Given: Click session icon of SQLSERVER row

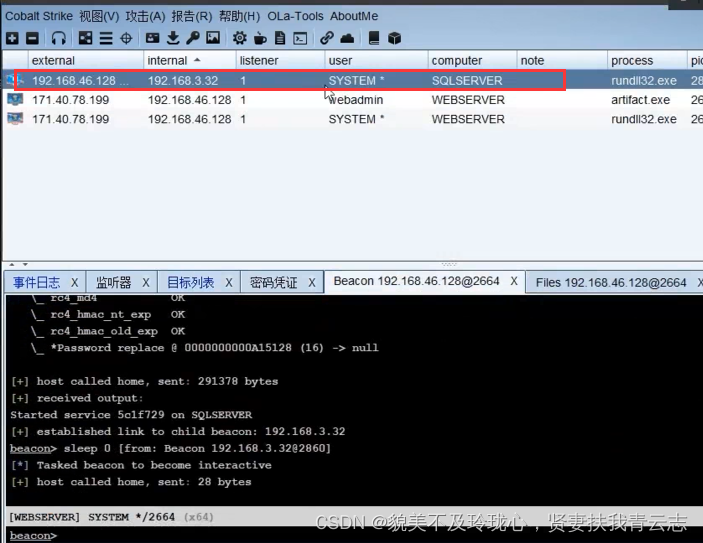Looking at the screenshot, I should (15, 80).
